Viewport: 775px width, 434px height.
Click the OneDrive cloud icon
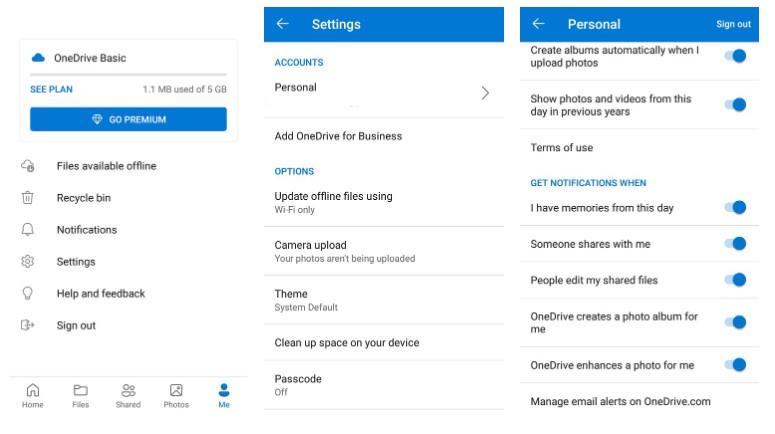[x=38, y=58]
